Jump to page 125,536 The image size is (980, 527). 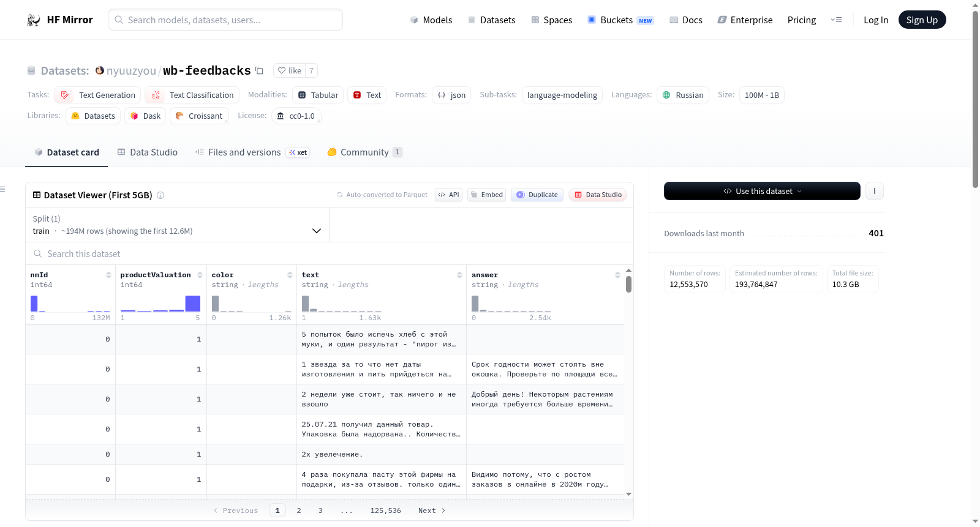click(385, 510)
